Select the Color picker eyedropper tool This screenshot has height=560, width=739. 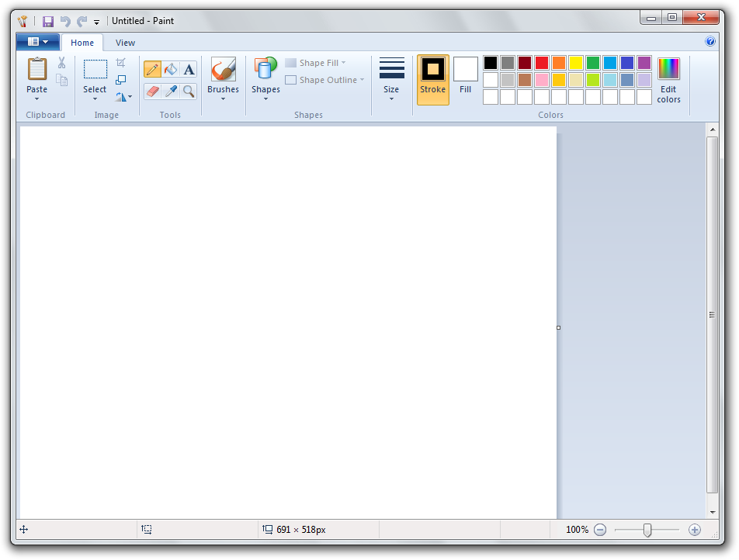(171, 91)
